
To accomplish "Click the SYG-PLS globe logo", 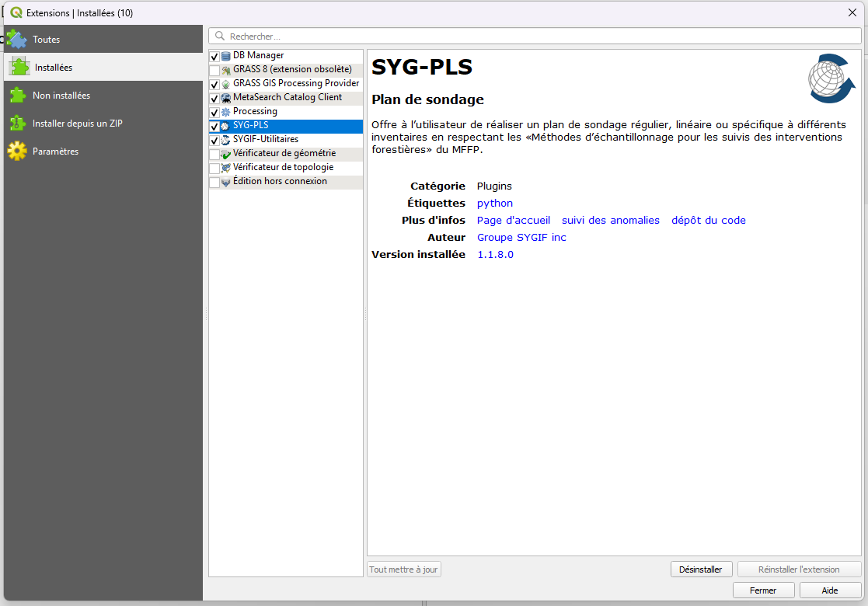I will pos(830,78).
